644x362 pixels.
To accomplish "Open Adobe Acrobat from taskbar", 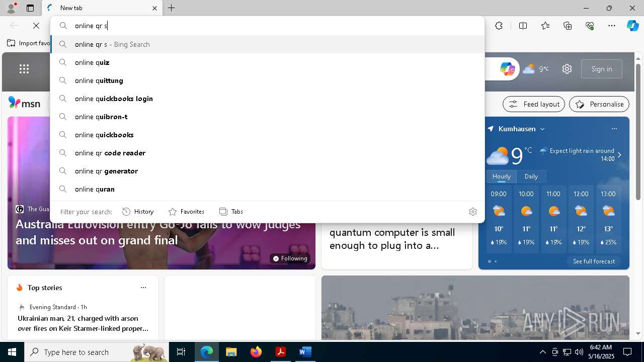I will (x=280, y=352).
